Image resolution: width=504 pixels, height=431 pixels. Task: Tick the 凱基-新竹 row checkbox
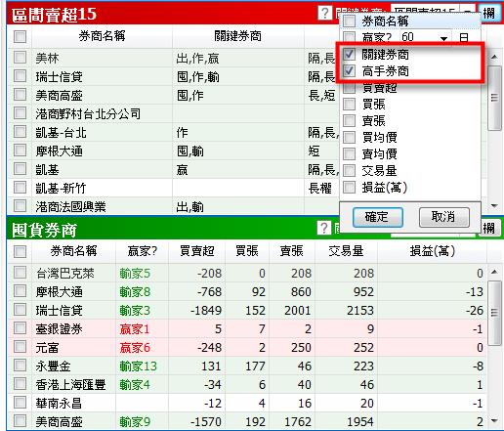tap(21, 188)
